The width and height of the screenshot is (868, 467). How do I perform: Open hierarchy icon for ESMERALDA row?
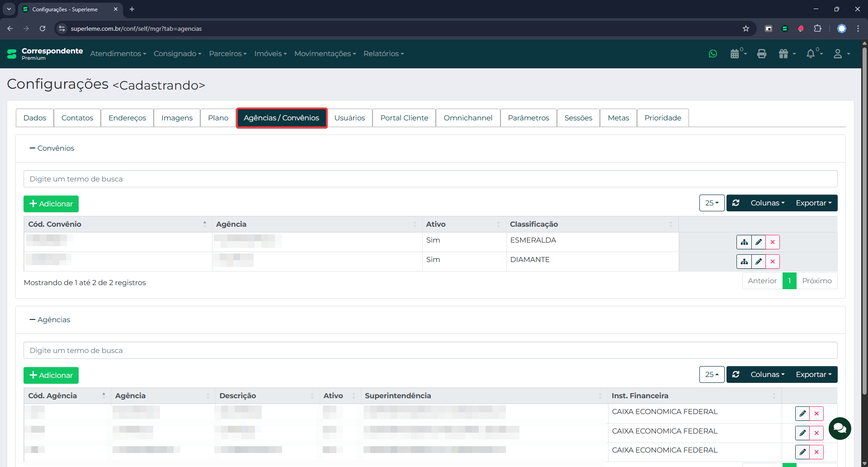[x=744, y=242]
